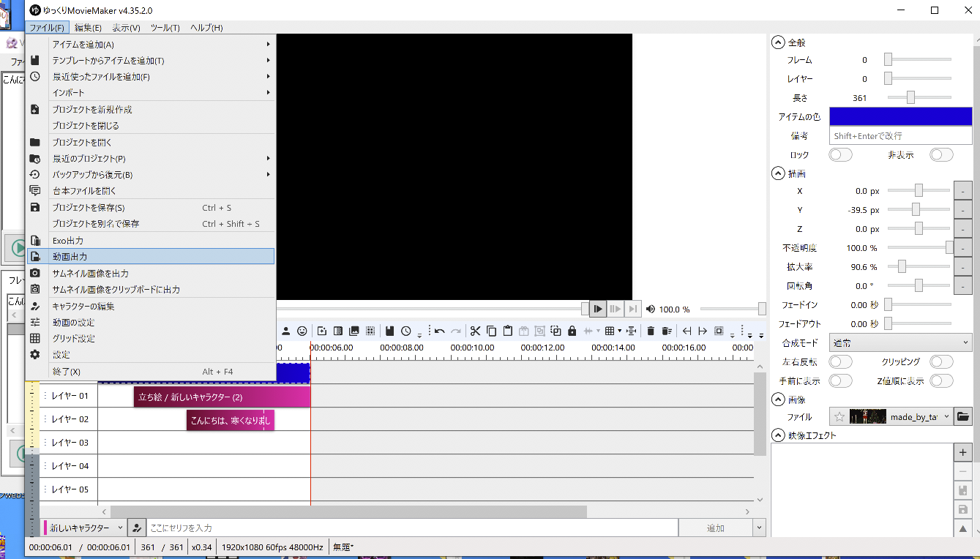Click the scissors cut icon in timeline toolbar
This screenshot has width=980, height=559.
click(475, 331)
